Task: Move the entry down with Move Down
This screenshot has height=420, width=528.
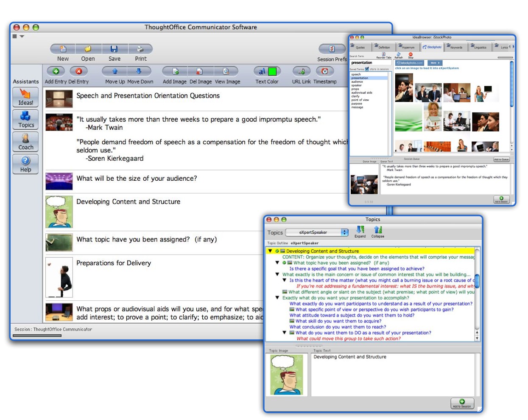Action: point(139,71)
